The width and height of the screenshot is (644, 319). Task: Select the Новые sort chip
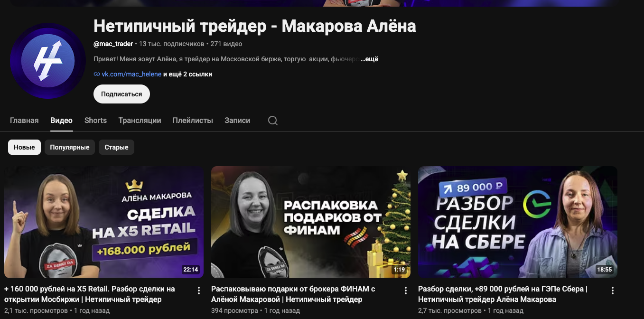pyautogui.click(x=24, y=147)
